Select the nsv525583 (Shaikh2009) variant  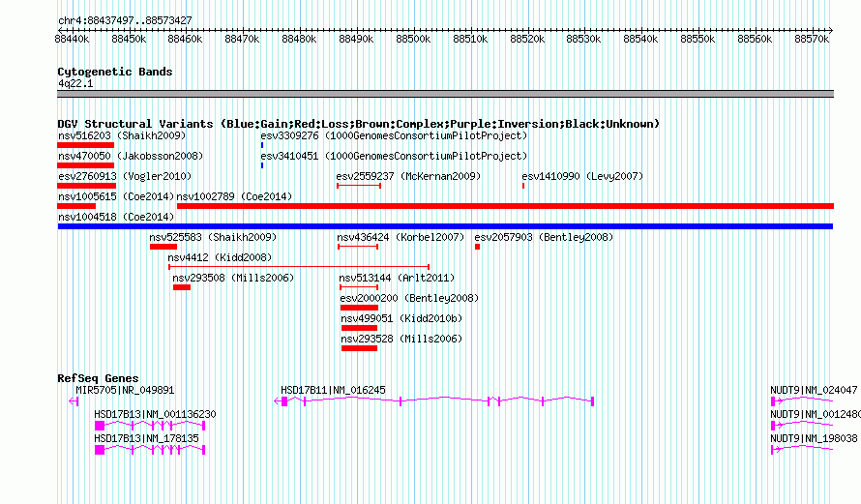pos(213,237)
